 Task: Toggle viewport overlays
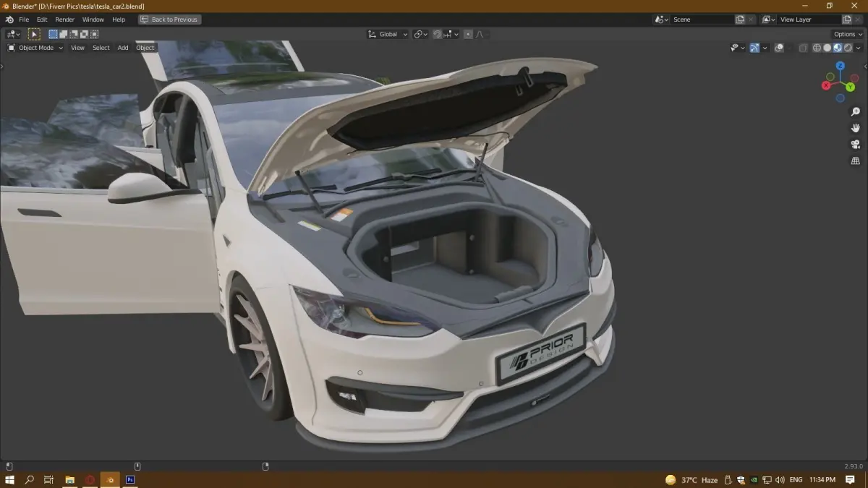click(779, 48)
